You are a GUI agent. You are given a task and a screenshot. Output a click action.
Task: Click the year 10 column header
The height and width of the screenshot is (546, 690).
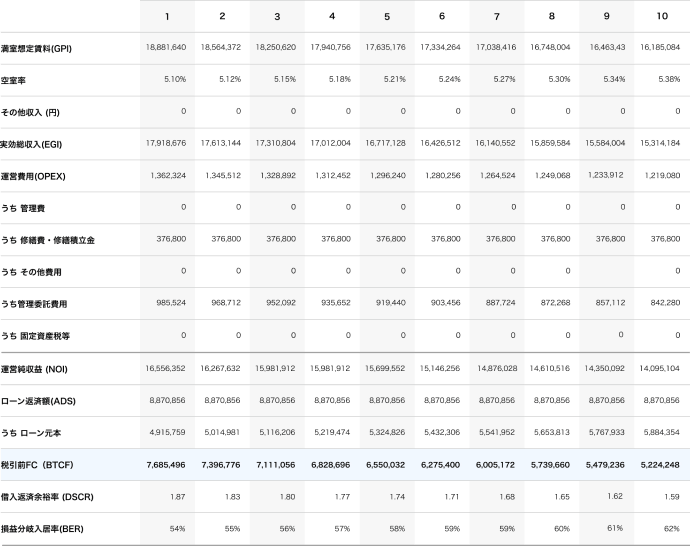tap(662, 16)
